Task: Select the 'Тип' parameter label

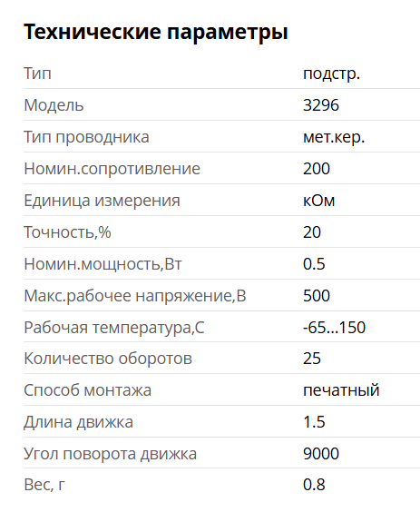Action: [x=37, y=74]
